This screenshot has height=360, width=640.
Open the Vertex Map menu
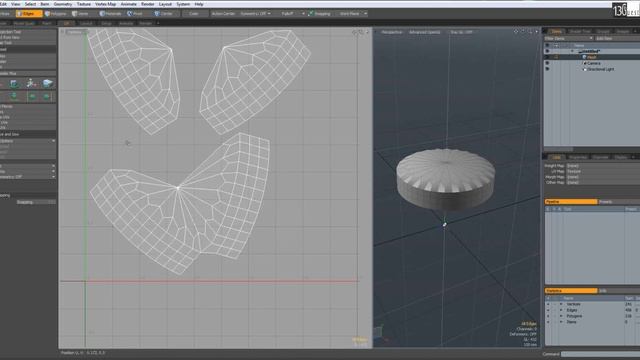pos(106,4)
